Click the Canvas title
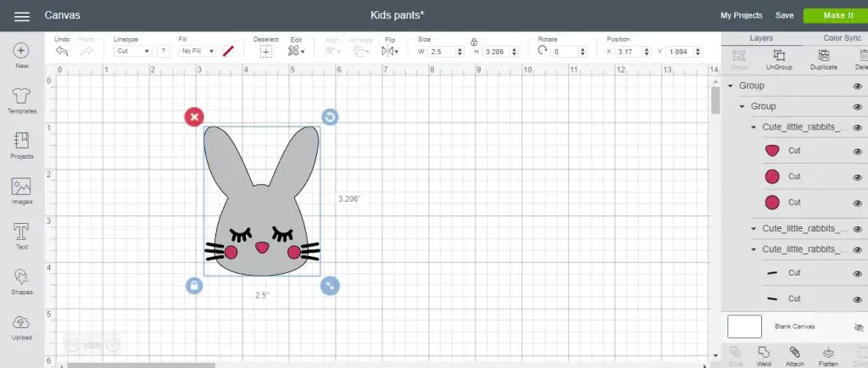Viewport: 868px width, 368px height. tap(63, 15)
